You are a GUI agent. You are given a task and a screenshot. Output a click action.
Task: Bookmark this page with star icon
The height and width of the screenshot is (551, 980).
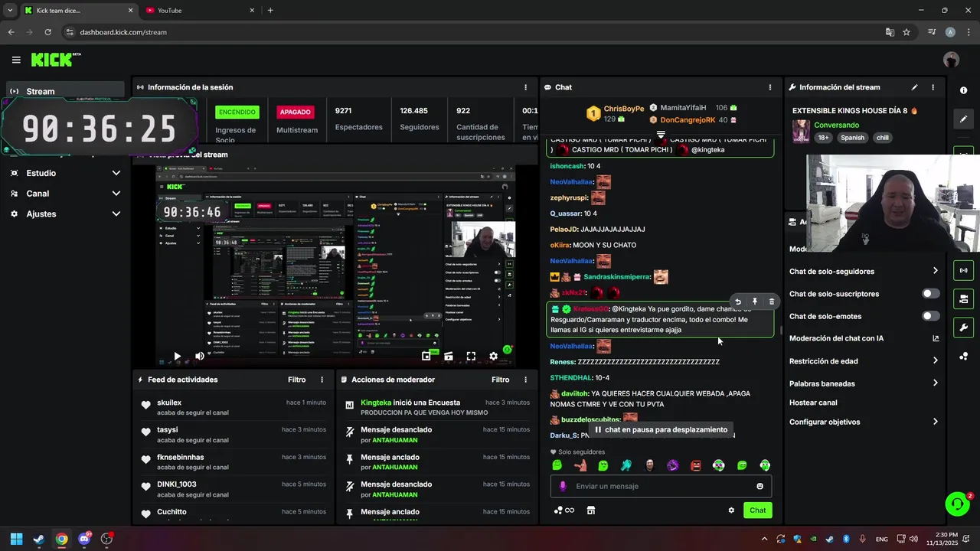pyautogui.click(x=906, y=32)
